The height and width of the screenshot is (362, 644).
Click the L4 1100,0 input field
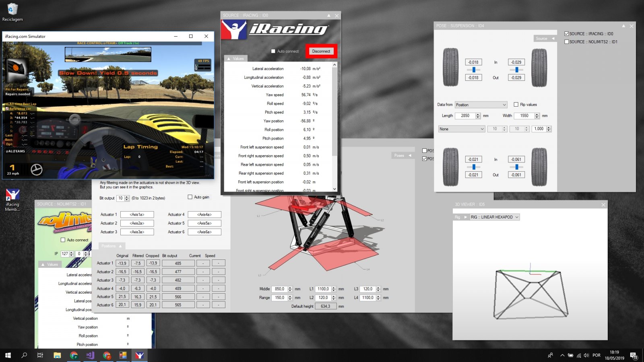coord(367,298)
